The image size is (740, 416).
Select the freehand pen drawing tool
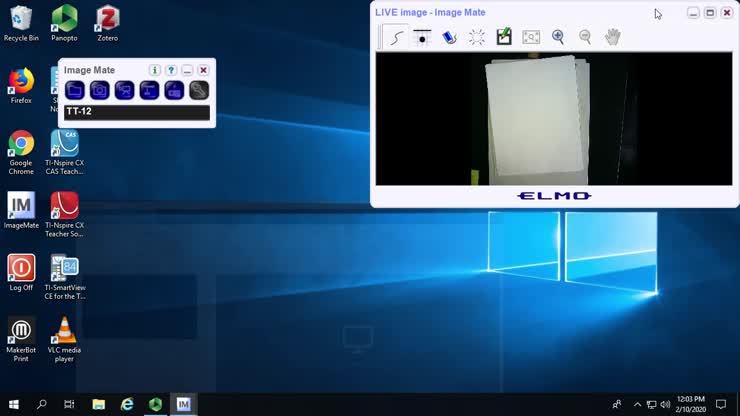(x=396, y=38)
